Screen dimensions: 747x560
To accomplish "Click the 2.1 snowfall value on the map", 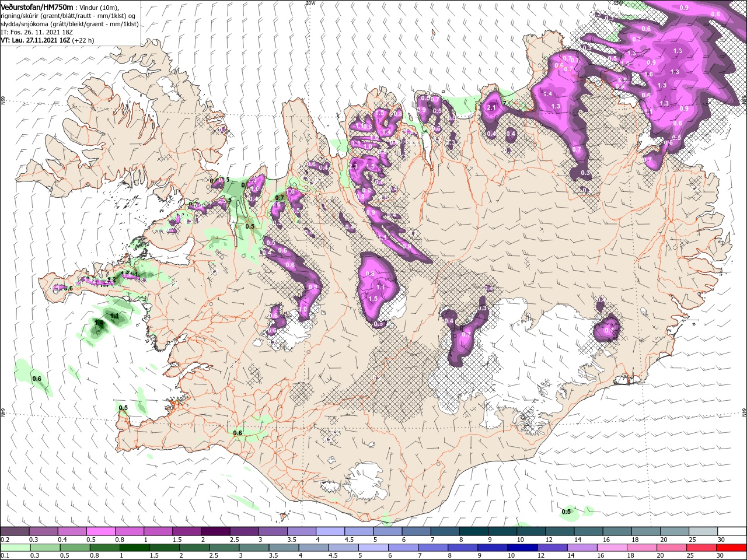I will tap(491, 107).
